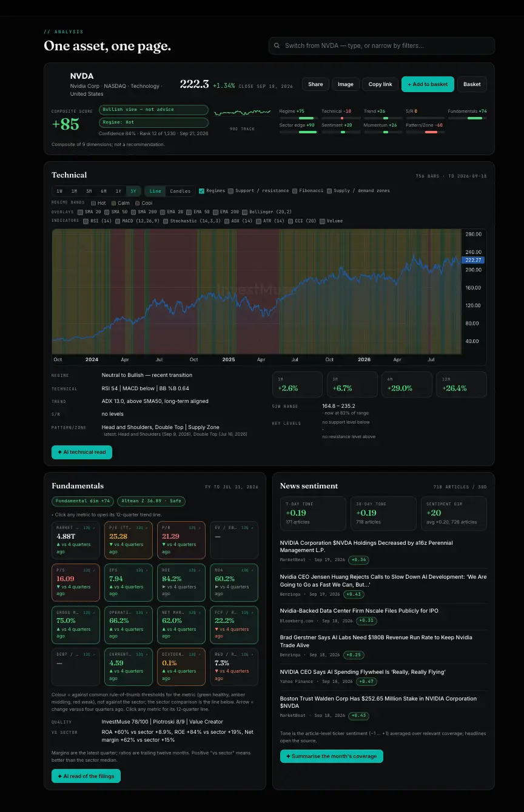Open the Nscale Files Publicly for IPO headline

[359, 611]
